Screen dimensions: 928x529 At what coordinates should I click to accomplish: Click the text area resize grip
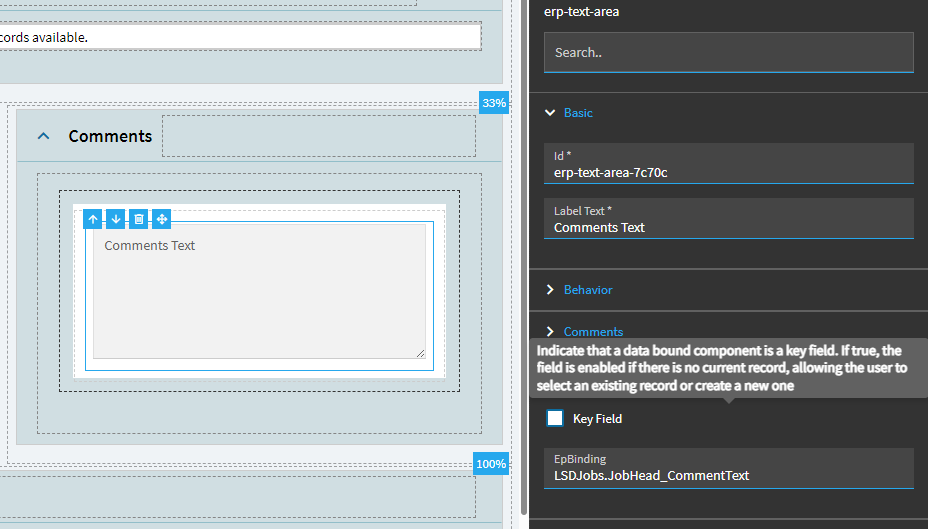pos(420,353)
